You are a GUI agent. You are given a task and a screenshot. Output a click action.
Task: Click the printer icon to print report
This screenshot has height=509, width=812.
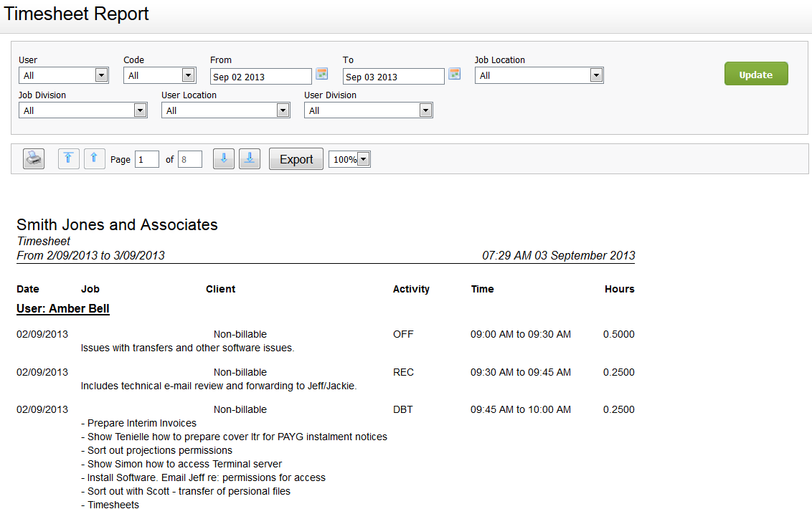[x=34, y=159]
